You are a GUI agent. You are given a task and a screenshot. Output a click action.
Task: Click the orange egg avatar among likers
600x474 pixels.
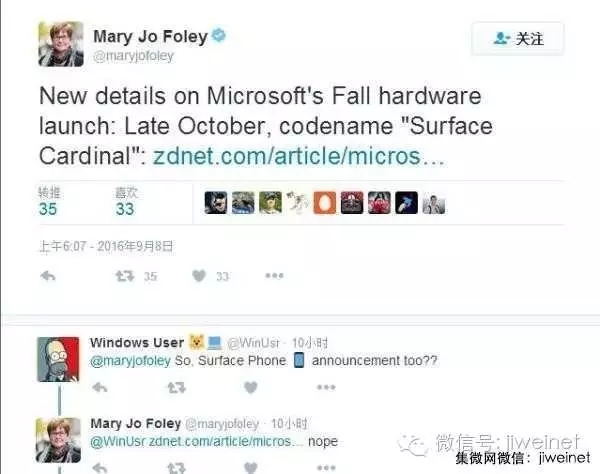pos(324,203)
